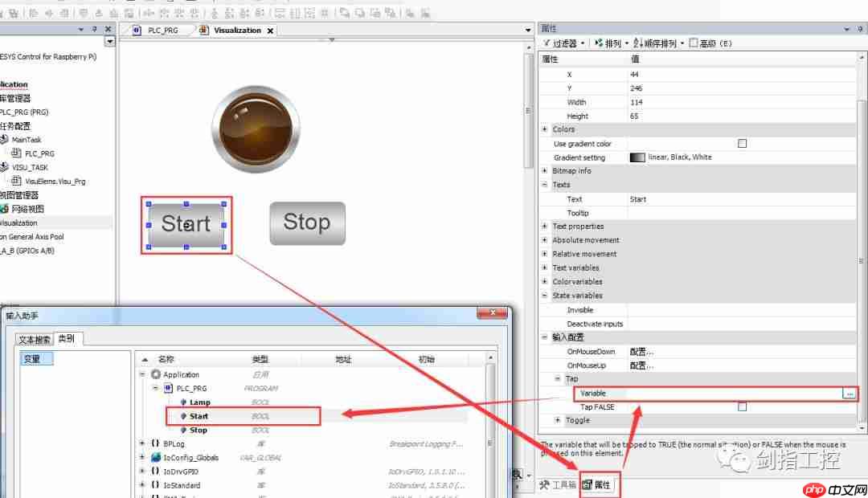Select VisuElems.Visu_Prg in device tree
This screenshot has width=868, height=498.
click(x=55, y=181)
